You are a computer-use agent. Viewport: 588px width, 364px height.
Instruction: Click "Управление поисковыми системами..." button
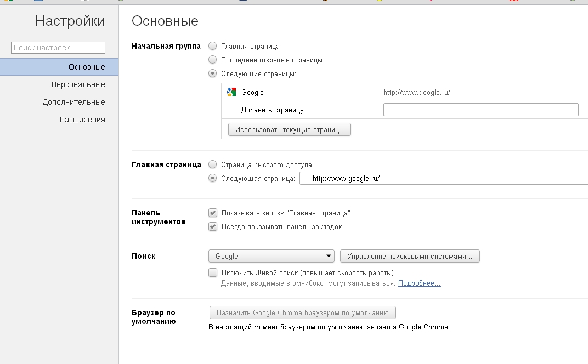tap(410, 256)
